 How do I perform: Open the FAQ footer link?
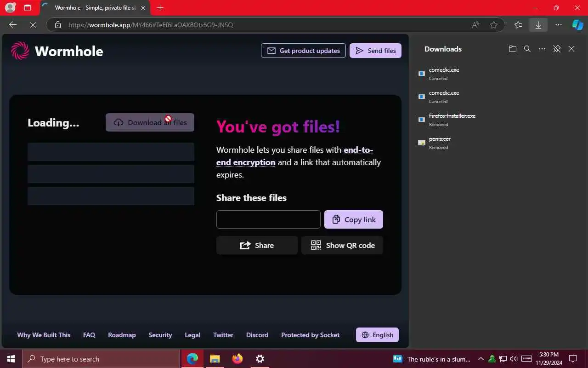tap(89, 335)
